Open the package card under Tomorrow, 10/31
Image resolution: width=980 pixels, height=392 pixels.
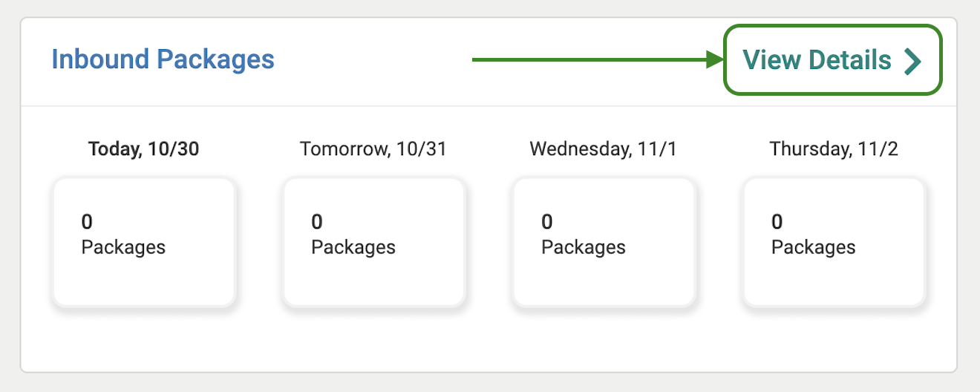click(373, 241)
